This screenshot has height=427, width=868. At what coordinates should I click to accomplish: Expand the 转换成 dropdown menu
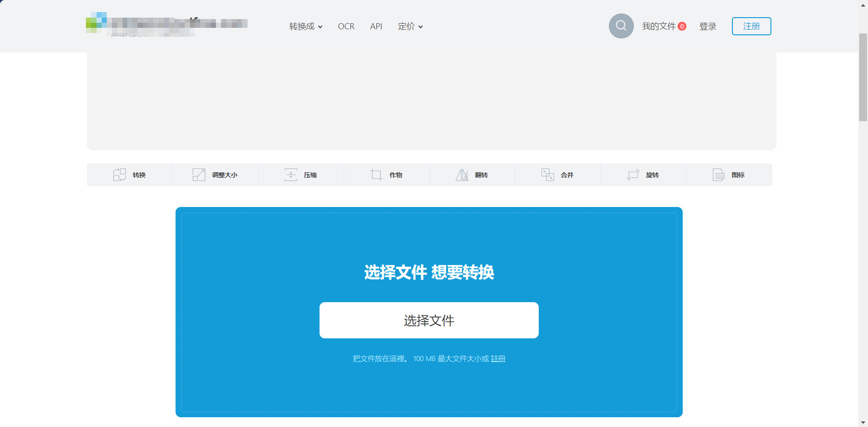pyautogui.click(x=306, y=26)
